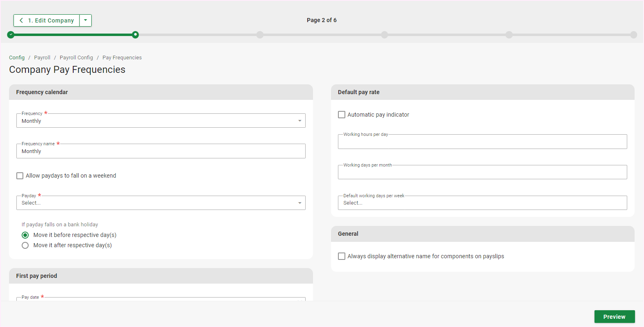Navigate to Payroll breadcrumb

point(42,58)
